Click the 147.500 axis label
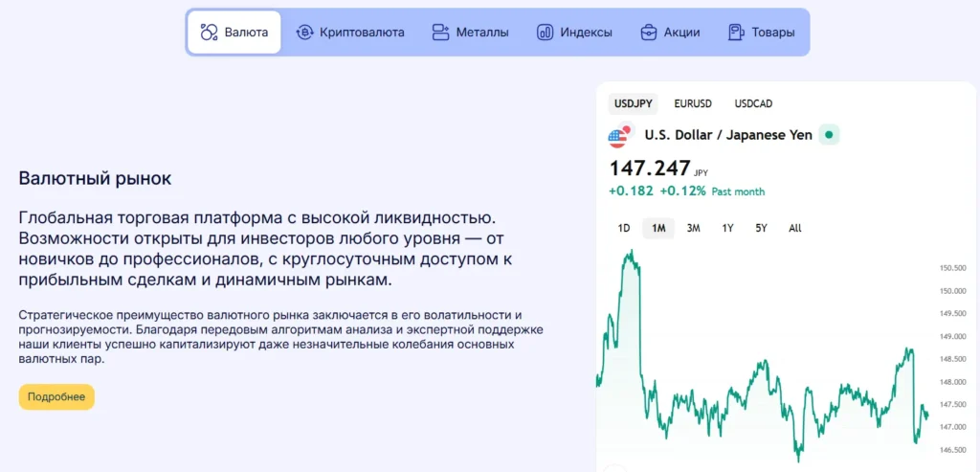 click(953, 404)
